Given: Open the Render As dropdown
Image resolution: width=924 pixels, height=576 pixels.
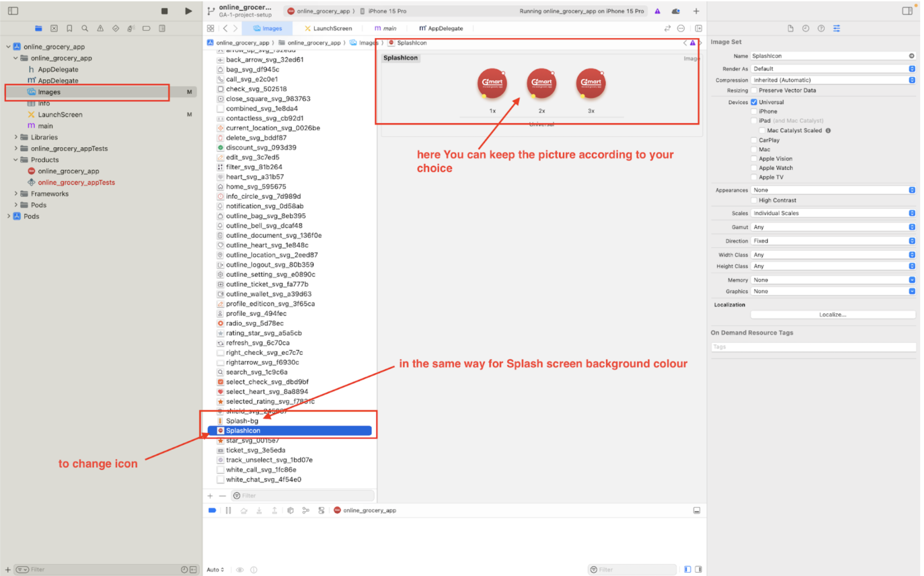Looking at the screenshot, I should tap(833, 69).
